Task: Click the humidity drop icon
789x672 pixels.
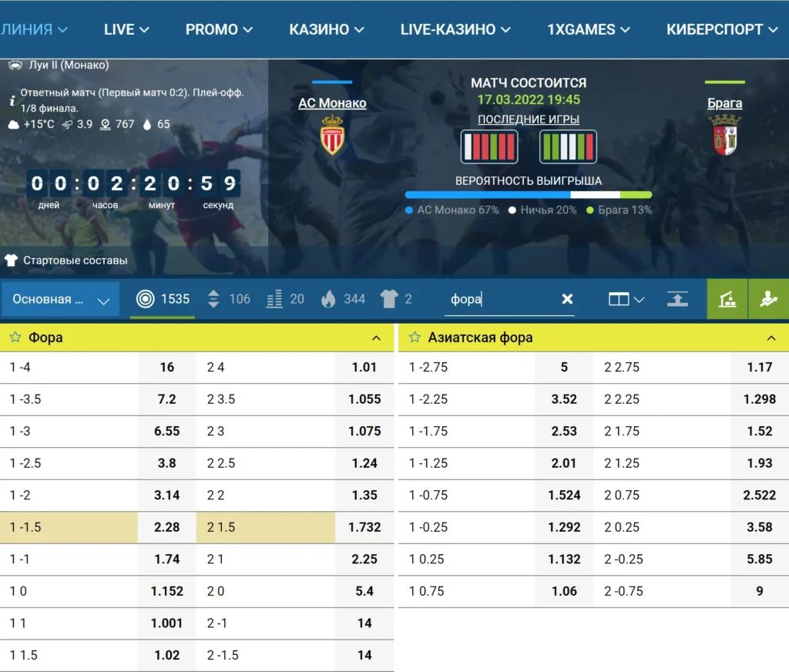Action: [147, 124]
